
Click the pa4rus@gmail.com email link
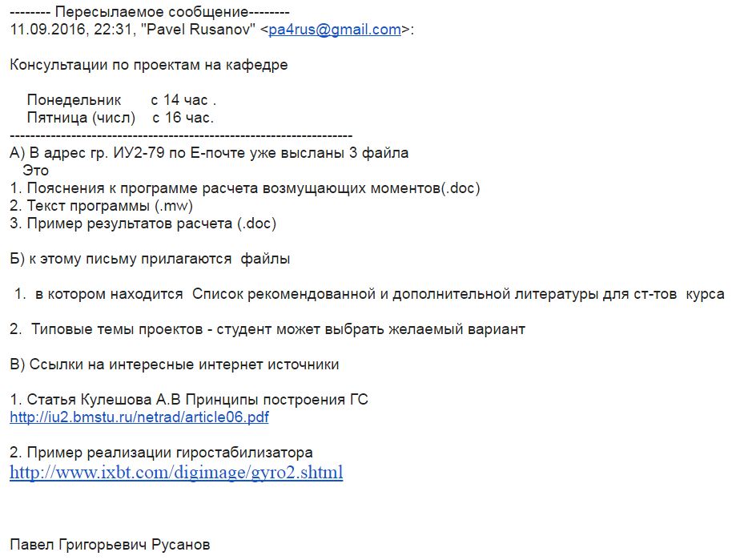[x=335, y=30]
